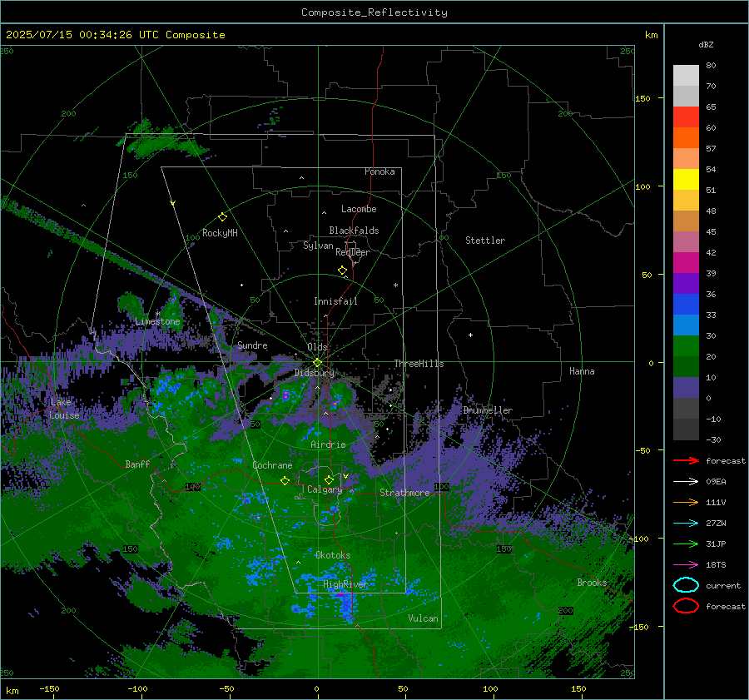749x700 pixels.
Task: Click the Calgary city label
Action: pyautogui.click(x=325, y=489)
